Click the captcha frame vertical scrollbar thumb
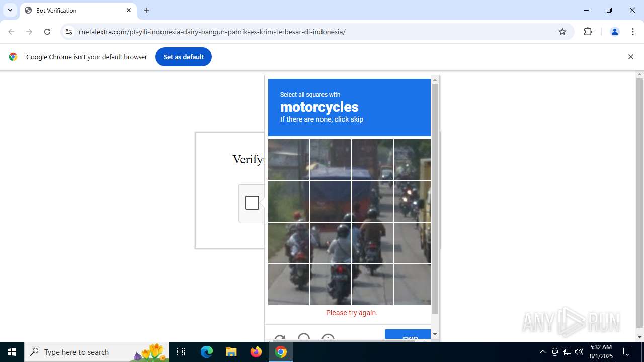 pos(435,199)
